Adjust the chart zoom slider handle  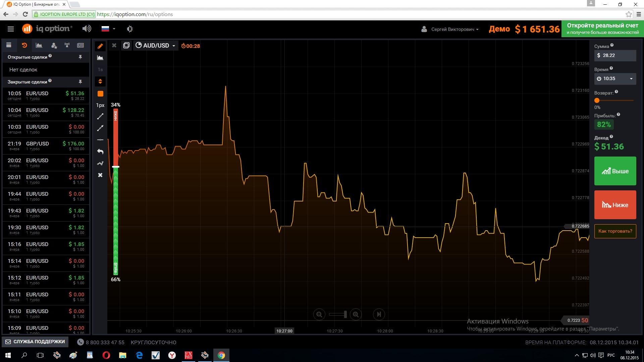[x=345, y=314]
